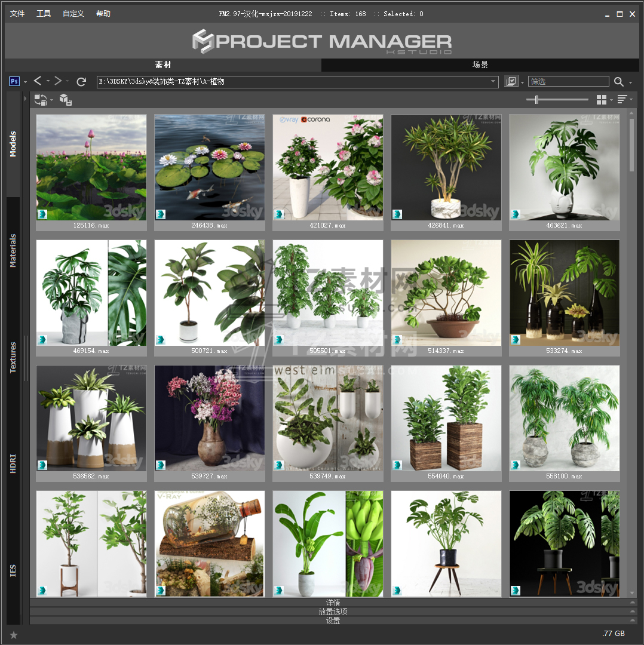Navigate forward with the right arrow
This screenshot has height=645, width=644.
(x=58, y=81)
